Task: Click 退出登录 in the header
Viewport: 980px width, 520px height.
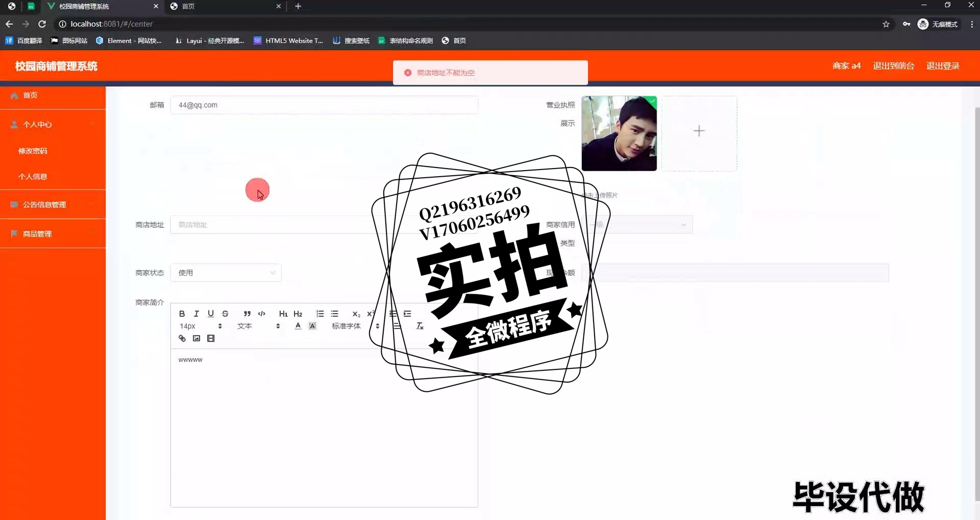Action: [943, 66]
